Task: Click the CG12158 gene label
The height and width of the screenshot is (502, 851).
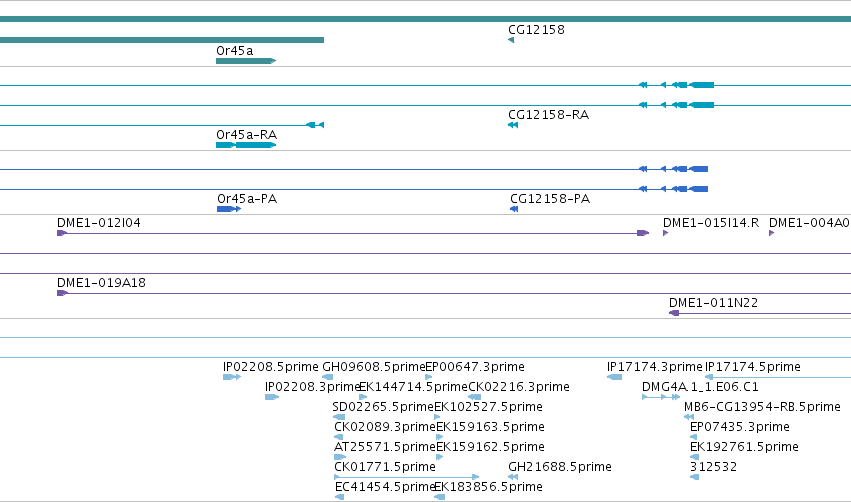Action: 536,30
